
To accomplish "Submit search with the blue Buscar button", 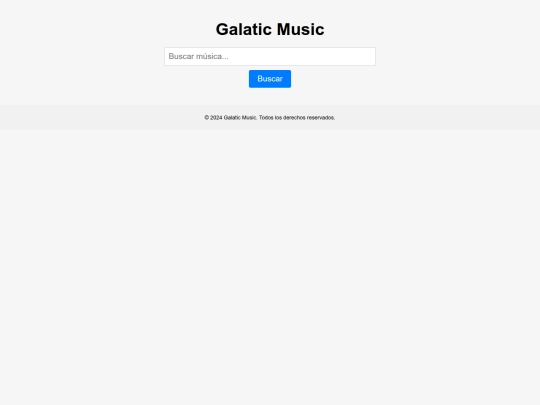I will [x=270, y=79].
